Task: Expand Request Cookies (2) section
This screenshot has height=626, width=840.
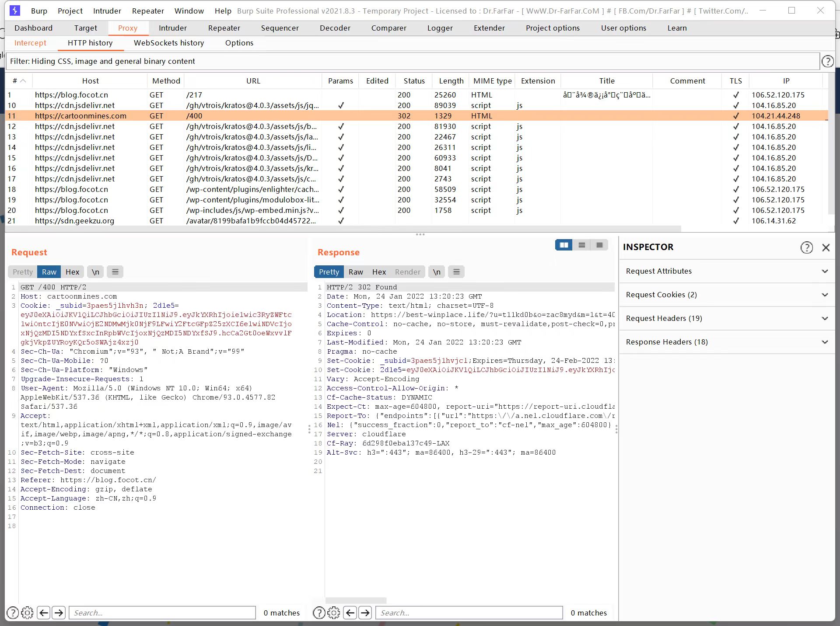Action: coord(727,295)
